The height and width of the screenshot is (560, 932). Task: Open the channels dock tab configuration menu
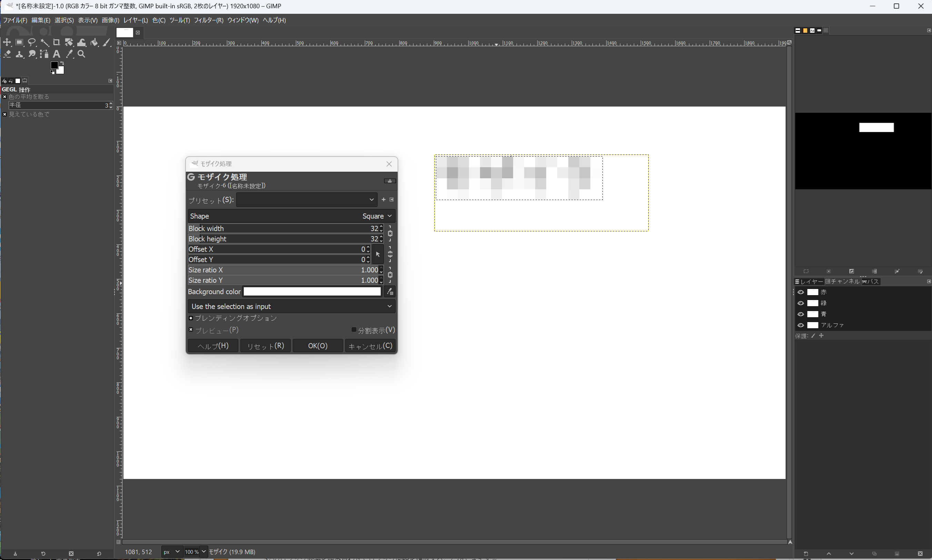929,281
